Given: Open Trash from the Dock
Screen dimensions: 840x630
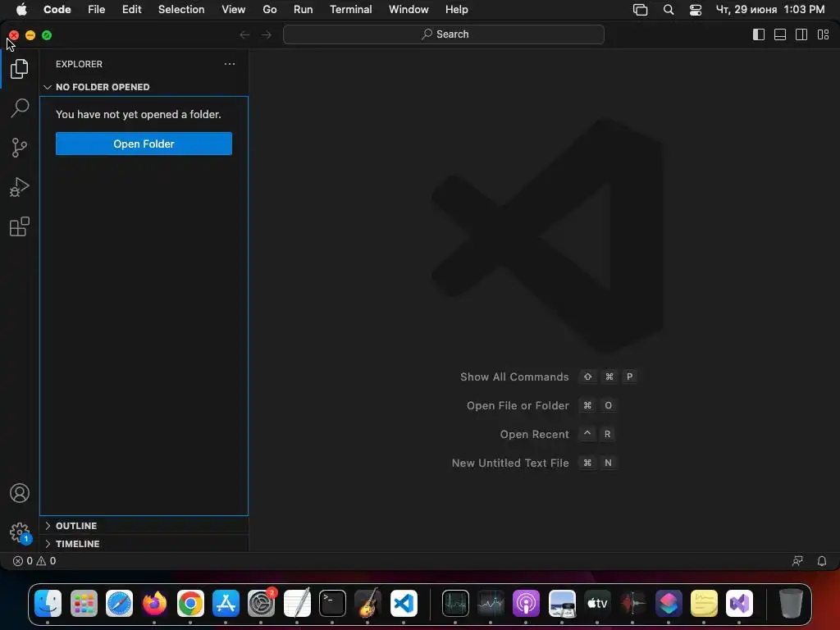Looking at the screenshot, I should click(791, 603).
